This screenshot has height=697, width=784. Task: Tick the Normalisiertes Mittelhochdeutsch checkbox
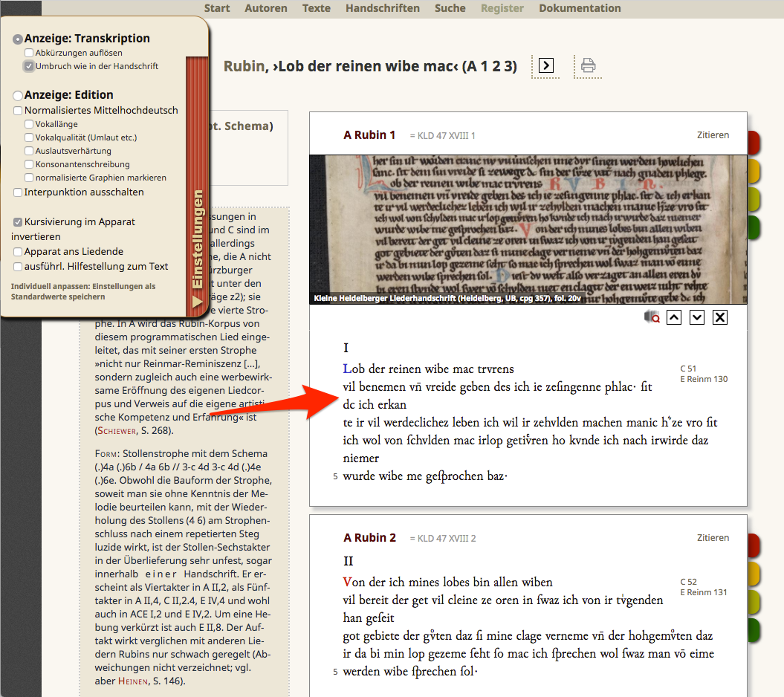(18, 111)
